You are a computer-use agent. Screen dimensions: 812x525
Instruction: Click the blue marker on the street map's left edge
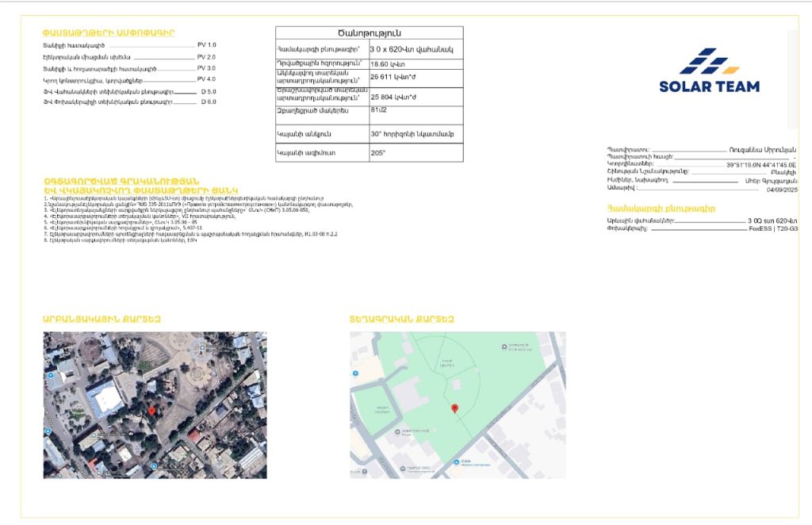pos(355,374)
